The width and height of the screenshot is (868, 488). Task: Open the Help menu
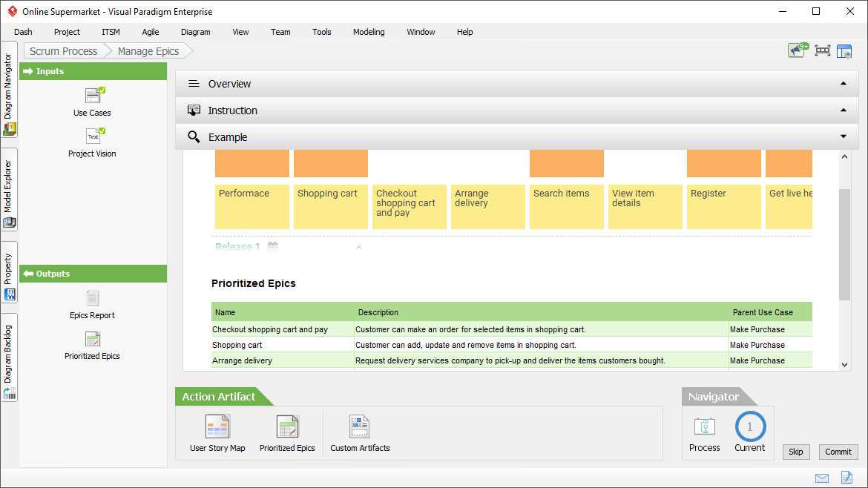click(465, 32)
